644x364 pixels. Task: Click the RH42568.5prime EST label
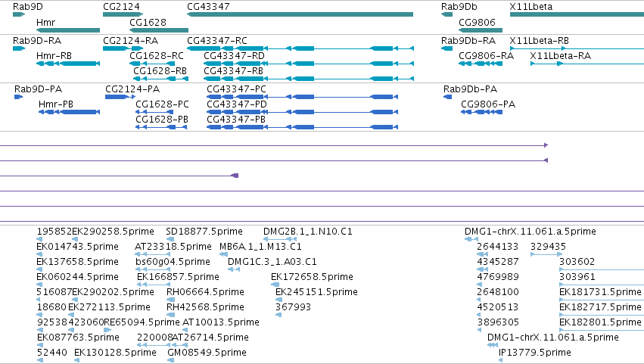205,307
